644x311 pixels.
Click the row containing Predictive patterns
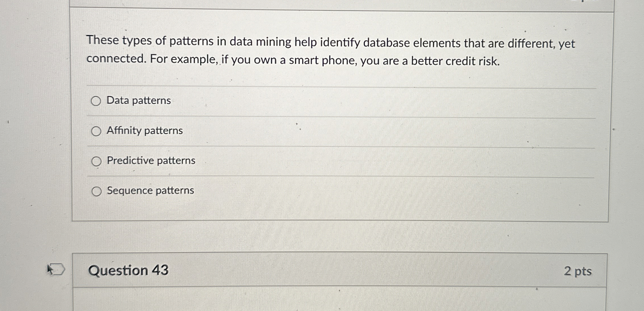click(x=311, y=161)
